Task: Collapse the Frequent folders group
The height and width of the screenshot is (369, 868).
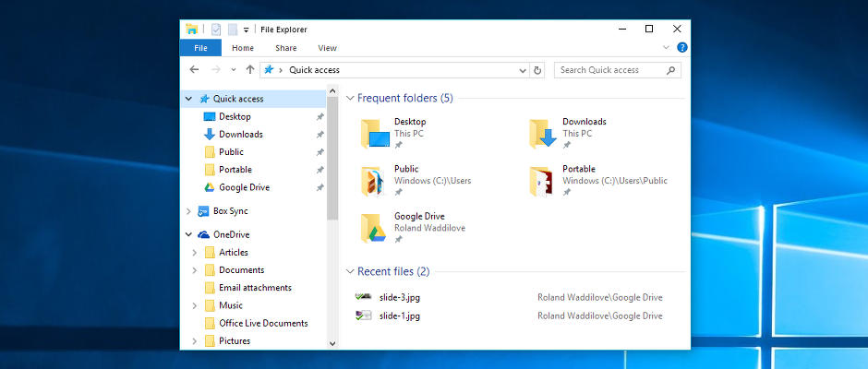Action: tap(349, 99)
